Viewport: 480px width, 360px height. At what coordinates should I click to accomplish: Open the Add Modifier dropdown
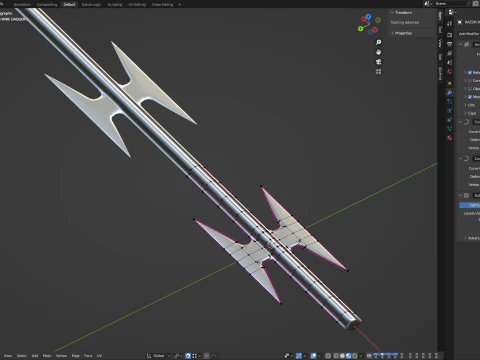[469, 34]
